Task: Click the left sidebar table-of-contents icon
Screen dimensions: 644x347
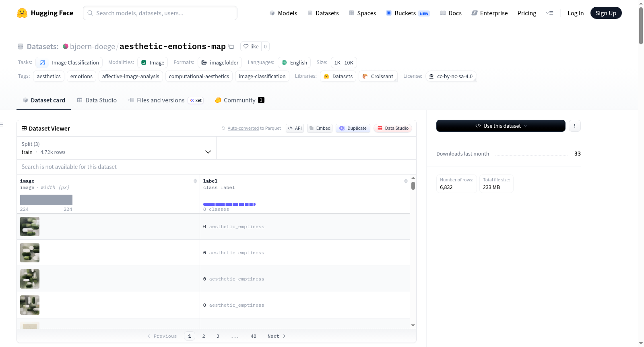Action: point(2,125)
